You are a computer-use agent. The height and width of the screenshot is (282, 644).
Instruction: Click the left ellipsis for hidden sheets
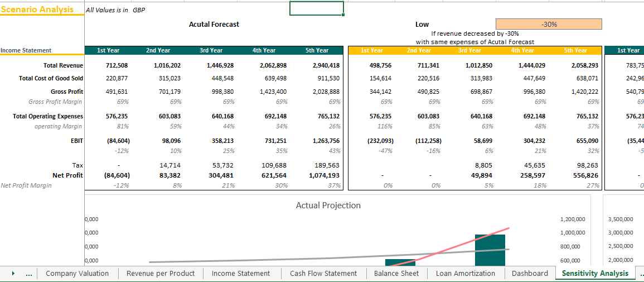tap(29, 274)
